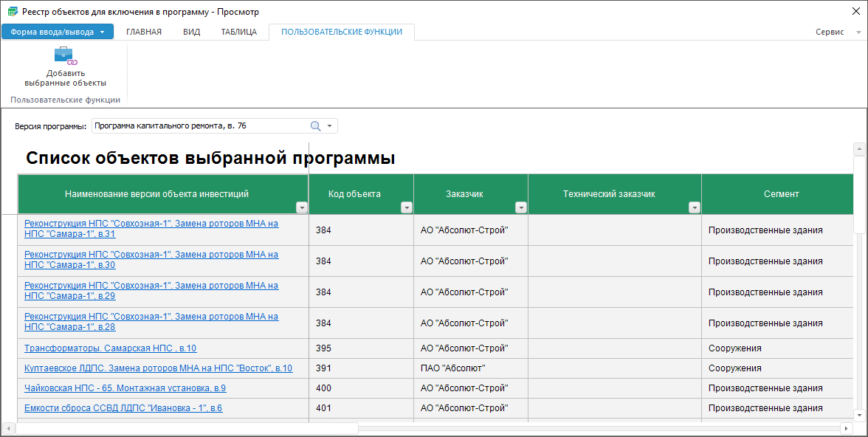Open Трансформаторы. Самарская НПС в.10 link
Viewport: 868px width, 437px height.
click(110, 348)
